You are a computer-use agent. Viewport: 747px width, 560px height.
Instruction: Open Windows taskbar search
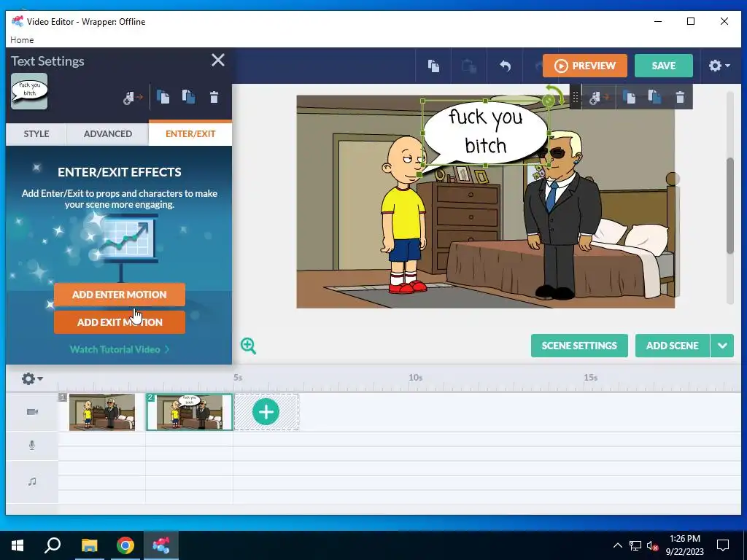click(x=53, y=545)
